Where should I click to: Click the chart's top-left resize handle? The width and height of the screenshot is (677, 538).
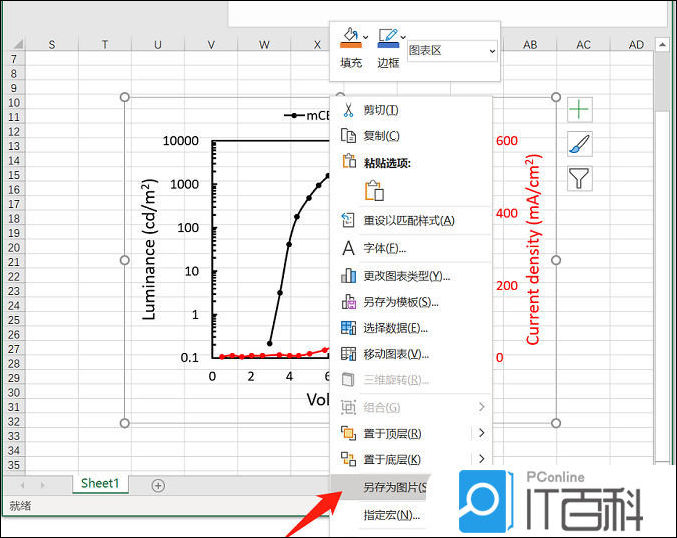coord(125,97)
